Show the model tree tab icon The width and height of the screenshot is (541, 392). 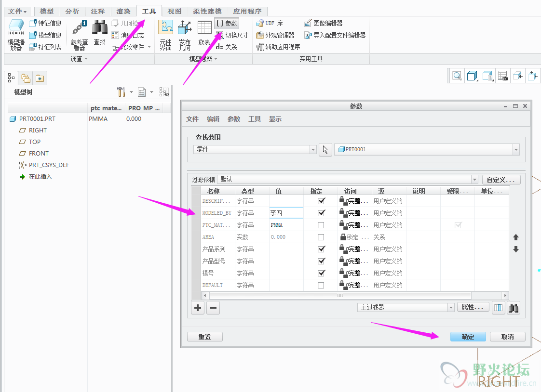[11, 78]
